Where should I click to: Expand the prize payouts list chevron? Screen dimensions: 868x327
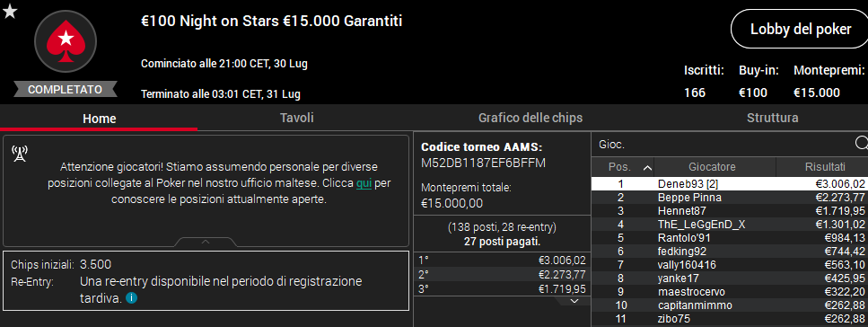tap(574, 301)
